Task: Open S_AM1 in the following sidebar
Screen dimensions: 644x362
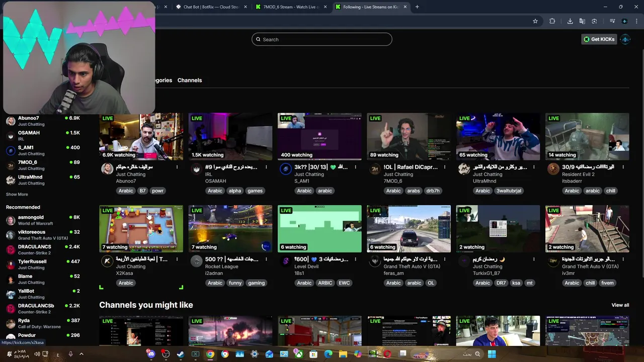Action: pos(43,150)
